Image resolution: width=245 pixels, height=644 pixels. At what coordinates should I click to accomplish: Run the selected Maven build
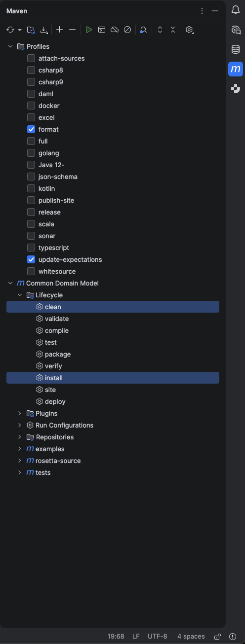tap(89, 30)
